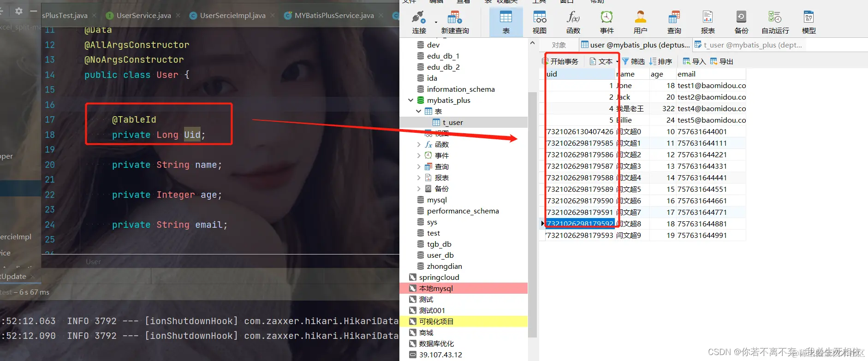Click the test1@baomidou.co email cell

tap(711, 85)
